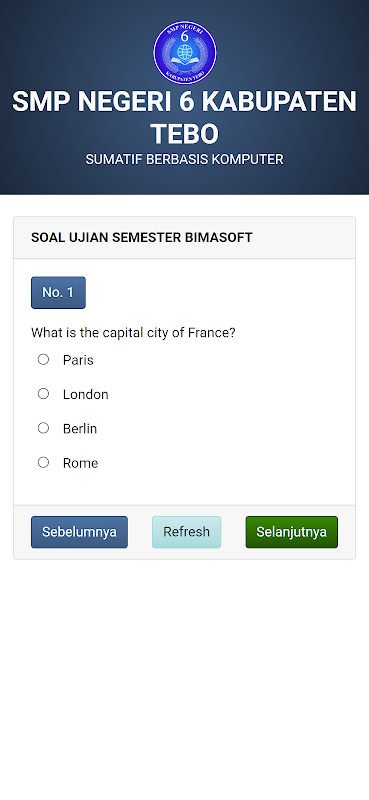The width and height of the screenshot is (369, 800).
Task: Click the SUMATIF BERBASIS KOMPUTER subtitle
Action: click(184, 159)
